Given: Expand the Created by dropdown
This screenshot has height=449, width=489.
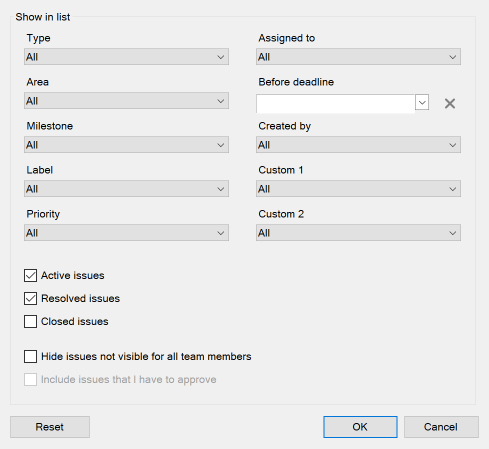Looking at the screenshot, I should pos(358,145).
